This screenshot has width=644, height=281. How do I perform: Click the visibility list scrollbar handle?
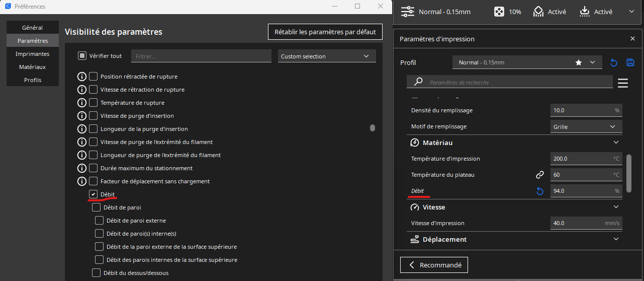click(373, 128)
